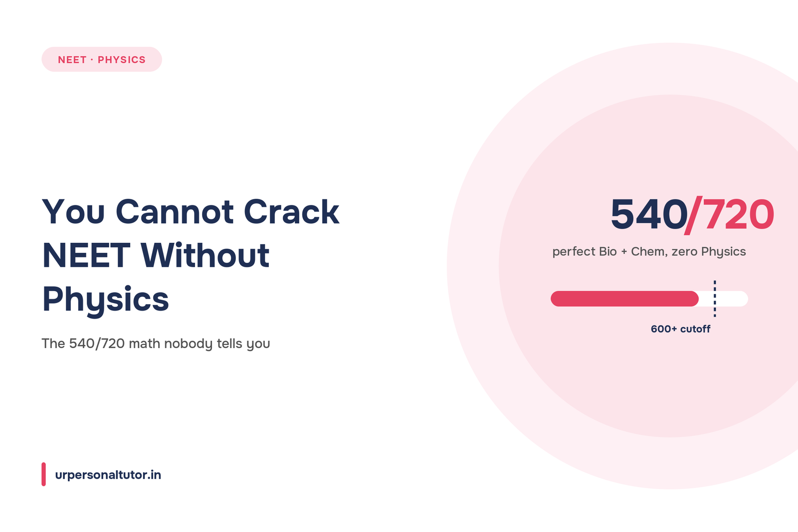Image resolution: width=798 pixels, height=532 pixels.
Task: Click the navy 540 score number
Action: [649, 214]
